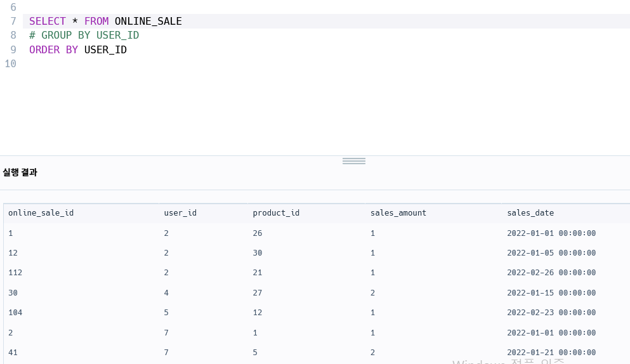Click product_id cell with value 30
The height and width of the screenshot is (364, 630).
click(258, 253)
